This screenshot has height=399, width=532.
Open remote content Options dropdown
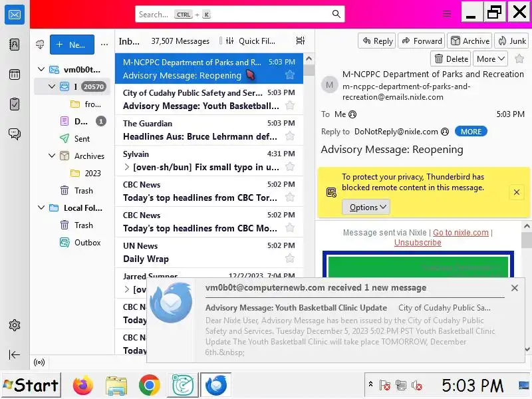pos(366,207)
